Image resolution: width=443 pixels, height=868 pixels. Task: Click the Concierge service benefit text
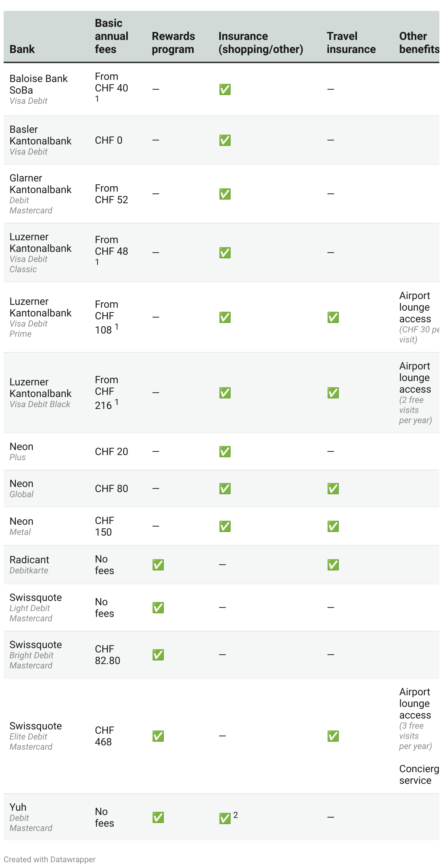click(x=419, y=774)
